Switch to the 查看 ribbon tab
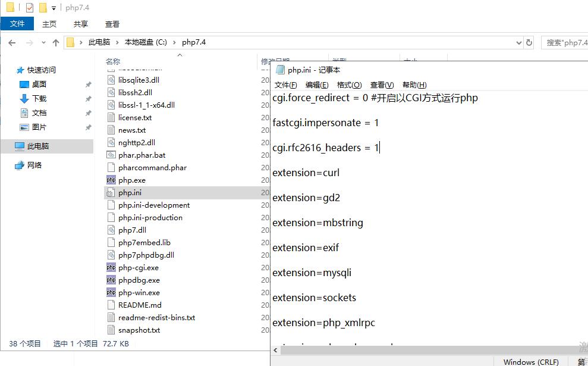588x366 pixels. (x=112, y=24)
